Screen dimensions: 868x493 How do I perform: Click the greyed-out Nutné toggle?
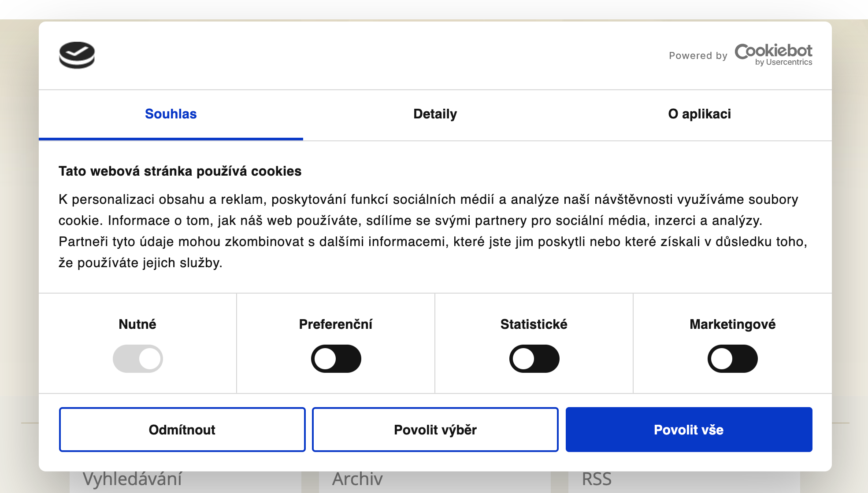pyautogui.click(x=138, y=359)
